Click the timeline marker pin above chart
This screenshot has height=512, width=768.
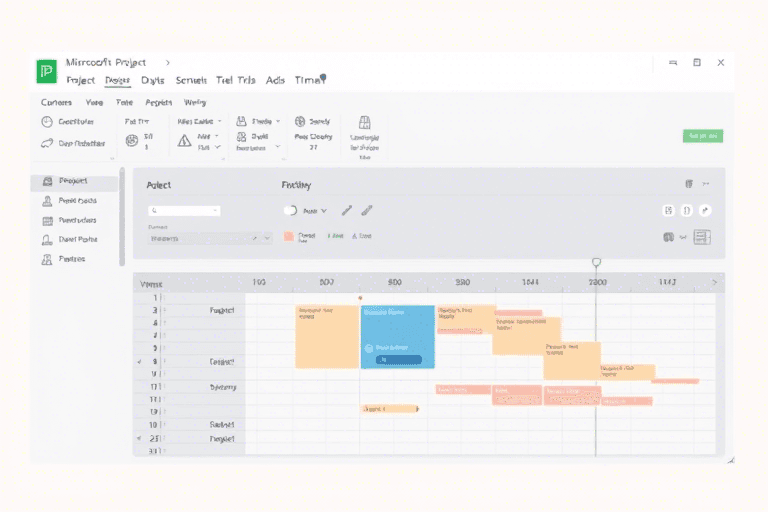click(x=597, y=263)
